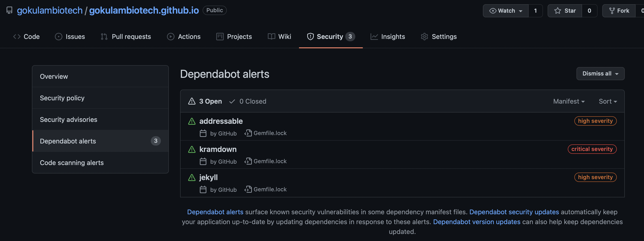The height and width of the screenshot is (241, 644).
Task: Click the calendar icon under jekyll alert
Action: pos(203,189)
